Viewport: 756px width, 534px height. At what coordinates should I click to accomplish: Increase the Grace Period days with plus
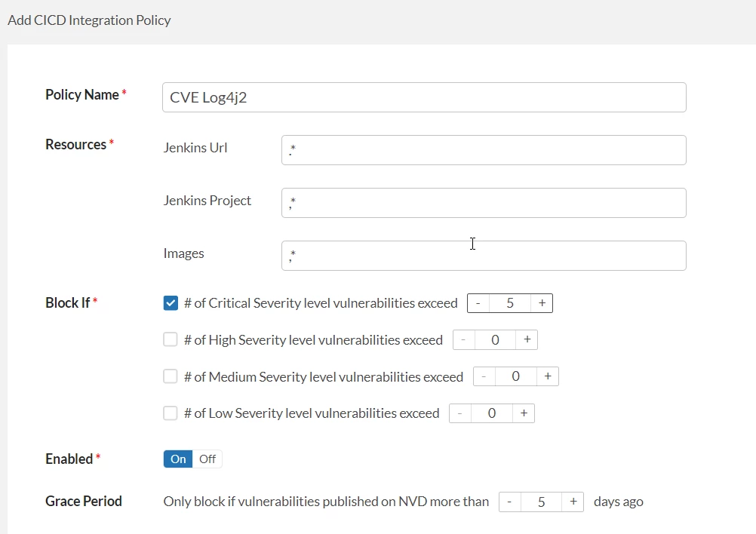click(573, 502)
